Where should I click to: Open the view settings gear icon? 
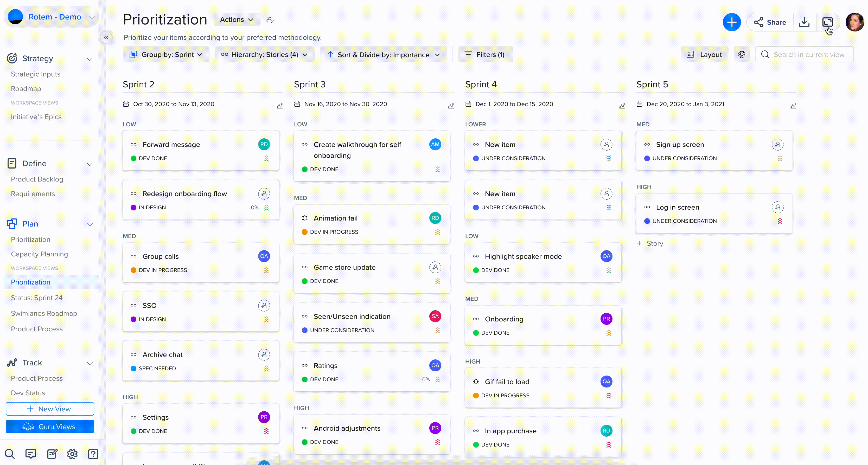(x=741, y=55)
